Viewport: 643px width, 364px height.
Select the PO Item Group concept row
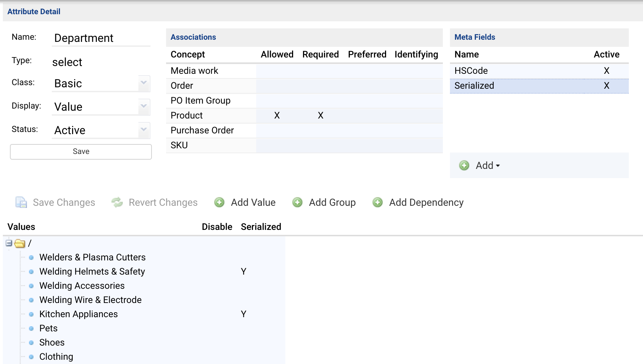pos(304,100)
